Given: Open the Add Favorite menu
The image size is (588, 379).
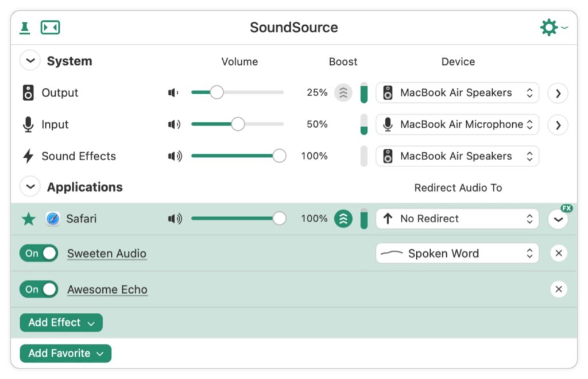Looking at the screenshot, I should [x=65, y=354].
